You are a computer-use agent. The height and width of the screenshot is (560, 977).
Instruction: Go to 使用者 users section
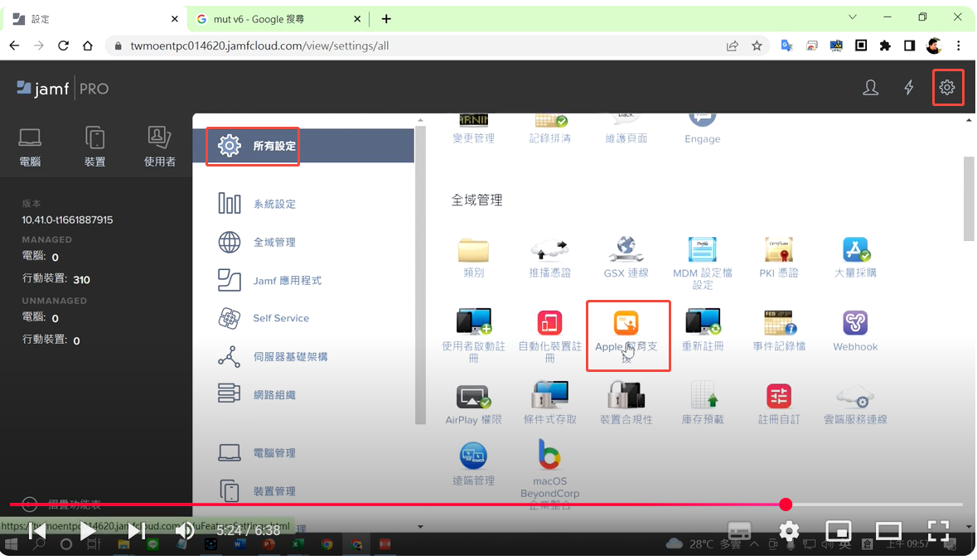[159, 147]
